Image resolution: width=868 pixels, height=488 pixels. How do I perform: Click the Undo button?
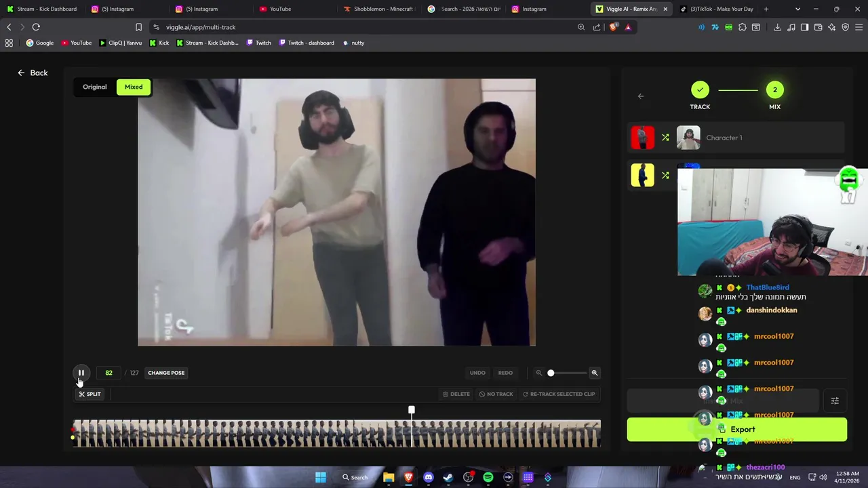[x=477, y=373]
